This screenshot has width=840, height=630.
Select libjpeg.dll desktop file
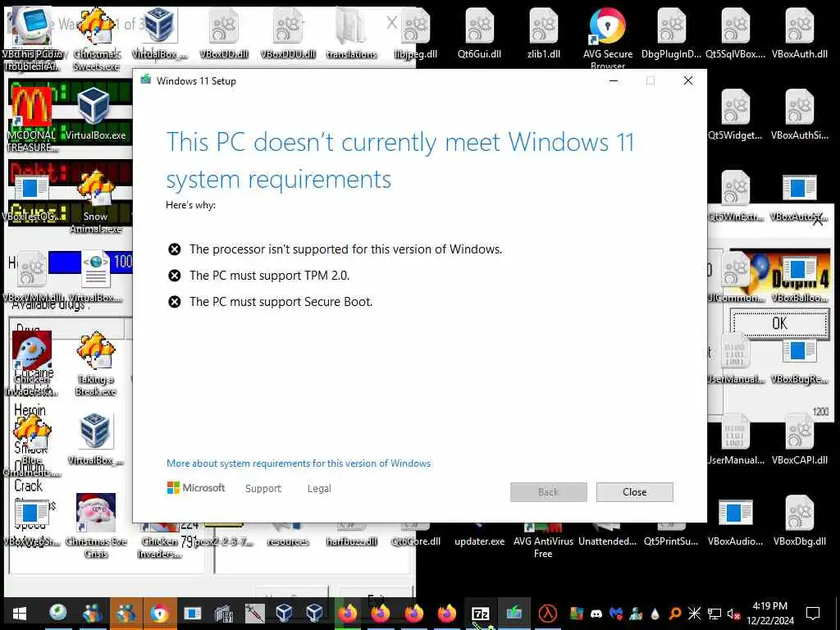tap(416, 33)
